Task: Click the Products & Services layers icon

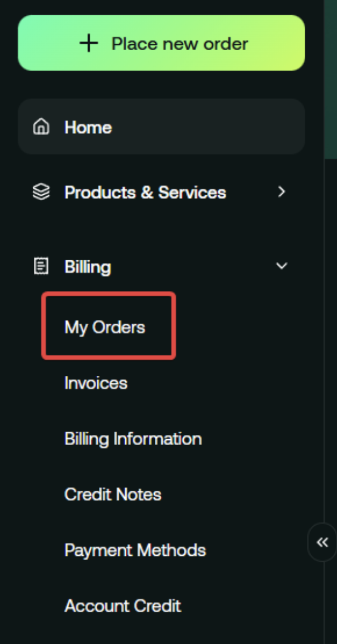Action: point(41,192)
